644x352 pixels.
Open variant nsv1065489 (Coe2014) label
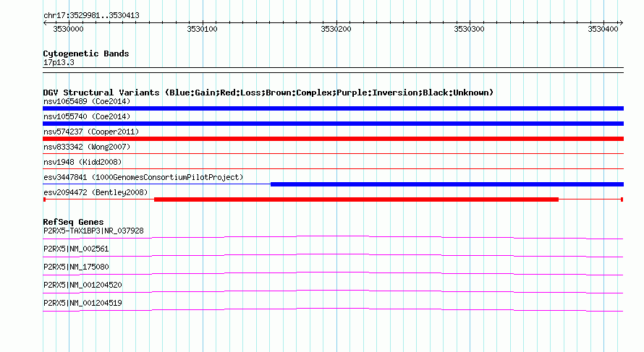click(x=87, y=101)
